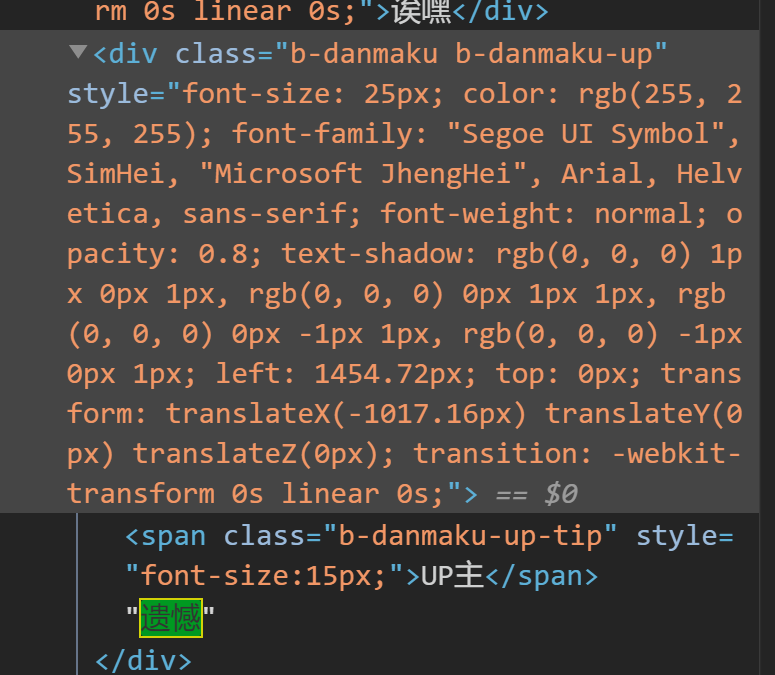Click the "Segoe UI Symbol" font name
This screenshot has width=775, height=675.
pos(586,134)
